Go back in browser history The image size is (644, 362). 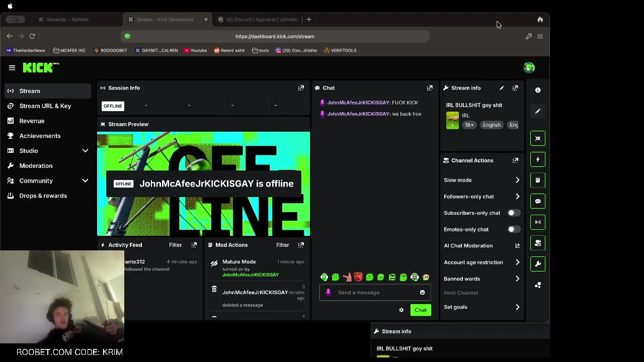pos(10,36)
